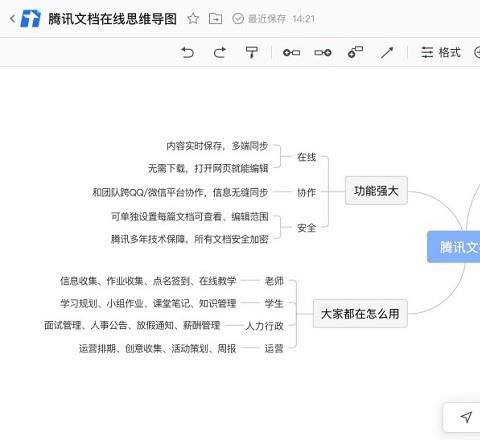Click the text 内容实时保存，多端同步
The height and width of the screenshot is (440, 480).
pyautogui.click(x=217, y=146)
